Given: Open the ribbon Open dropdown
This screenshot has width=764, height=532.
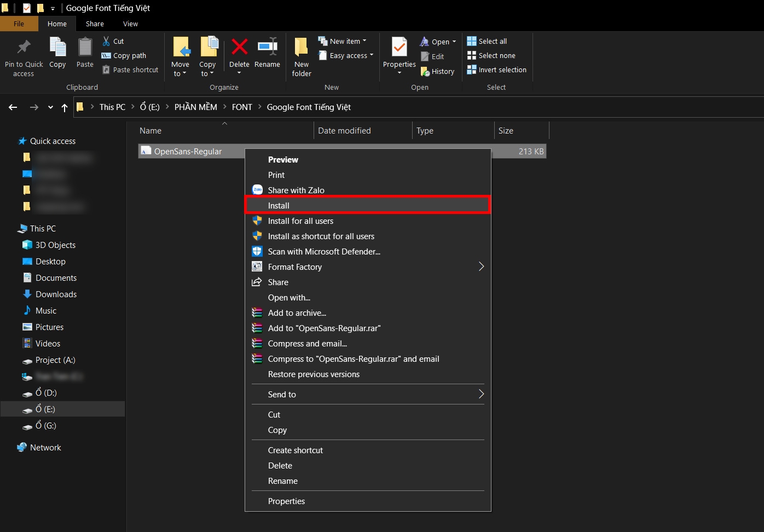Looking at the screenshot, I should click(438, 42).
